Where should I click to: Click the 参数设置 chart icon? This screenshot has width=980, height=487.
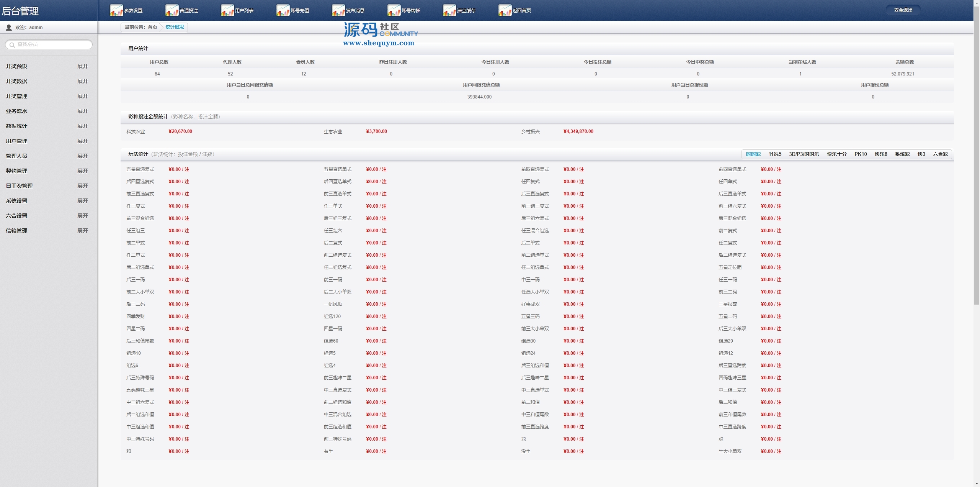116,10
